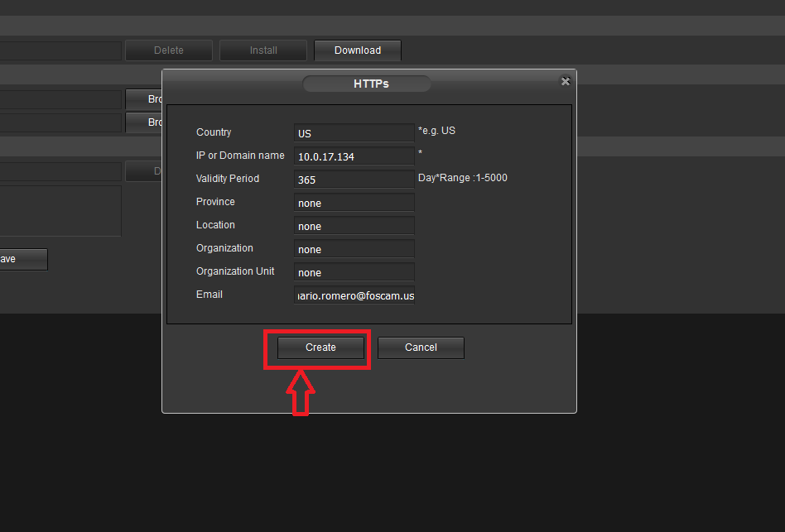Click the HTTPs dialog title
The width and height of the screenshot is (785, 532).
(371, 84)
